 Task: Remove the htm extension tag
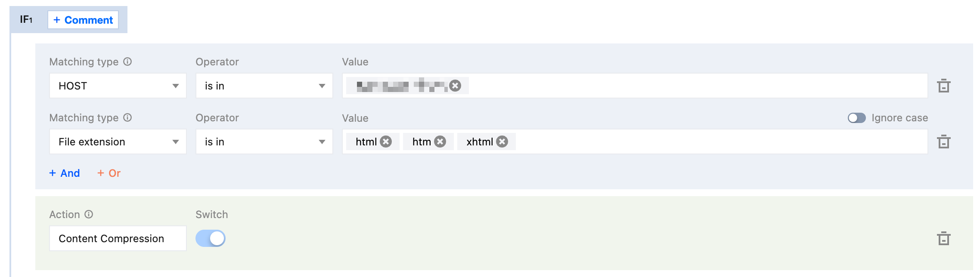[x=440, y=142]
